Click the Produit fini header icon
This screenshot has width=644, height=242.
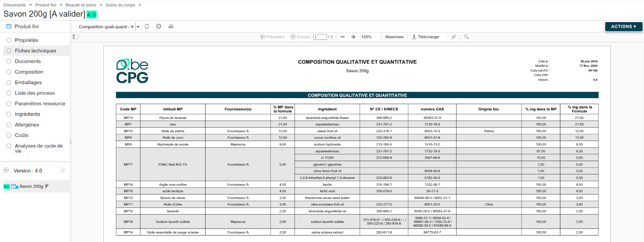point(9,26)
